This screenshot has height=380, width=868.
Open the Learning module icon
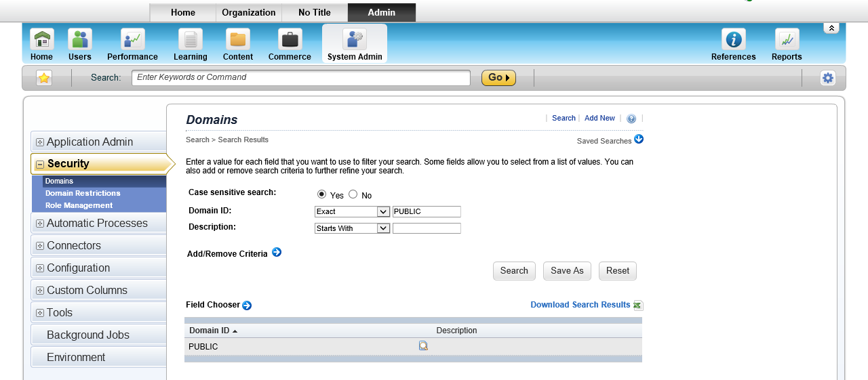click(191, 39)
